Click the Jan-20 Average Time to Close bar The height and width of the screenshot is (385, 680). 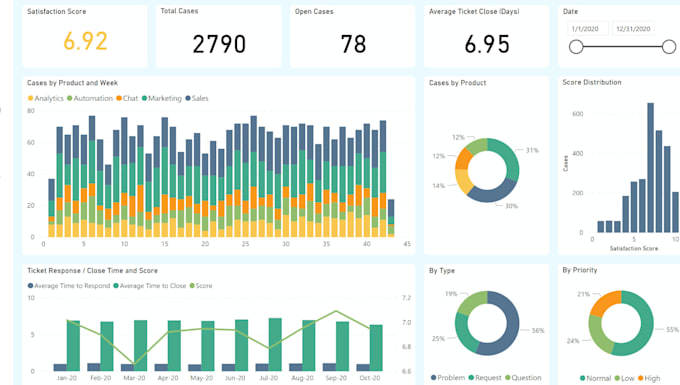[73, 346]
